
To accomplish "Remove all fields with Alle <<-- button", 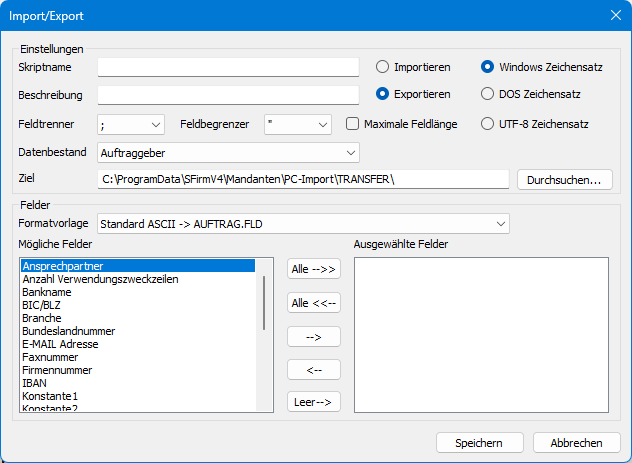I will [x=313, y=302].
